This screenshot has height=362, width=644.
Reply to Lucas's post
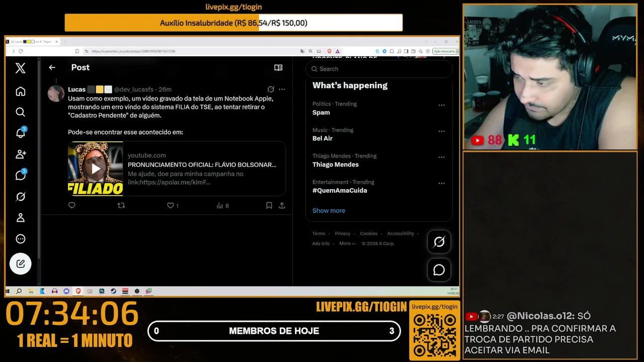(x=71, y=205)
